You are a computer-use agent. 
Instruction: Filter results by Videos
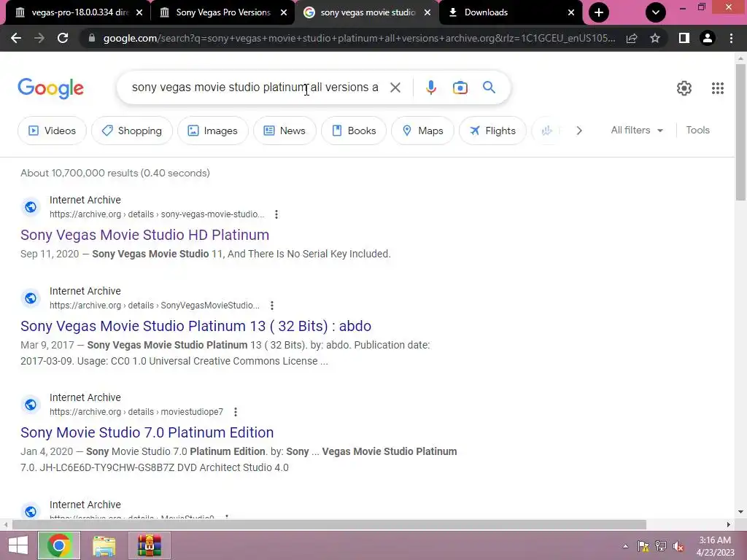52,131
